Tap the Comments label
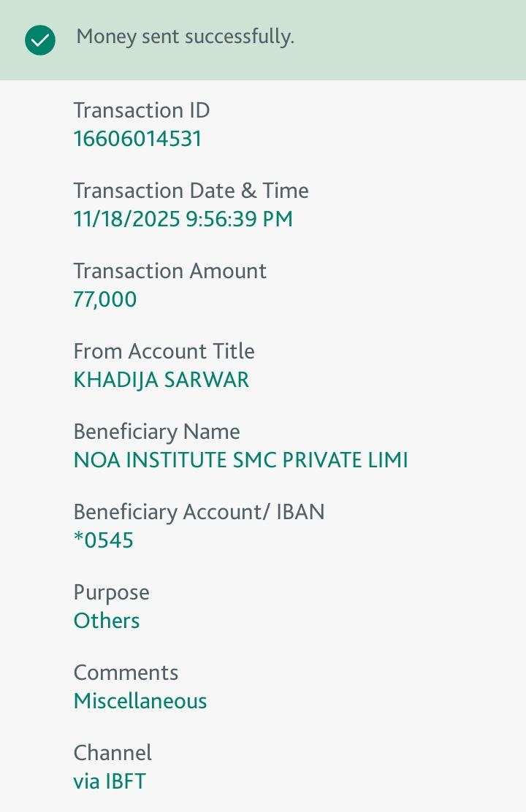This screenshot has height=812, width=526. click(x=126, y=673)
